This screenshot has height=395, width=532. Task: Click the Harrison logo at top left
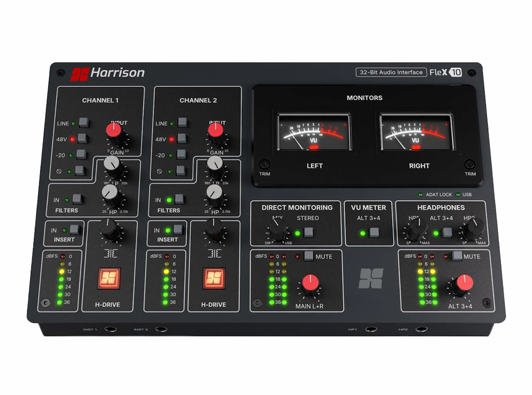[107, 74]
